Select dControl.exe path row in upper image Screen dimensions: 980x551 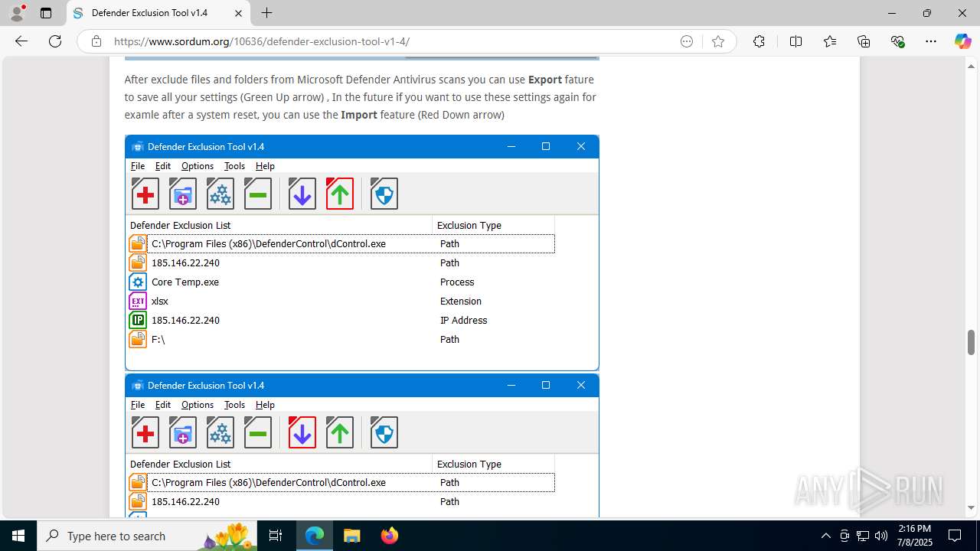tap(341, 243)
